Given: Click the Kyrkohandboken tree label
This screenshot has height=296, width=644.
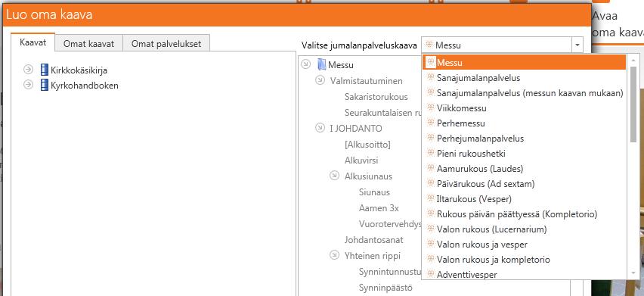Looking at the screenshot, I should pos(85,86).
